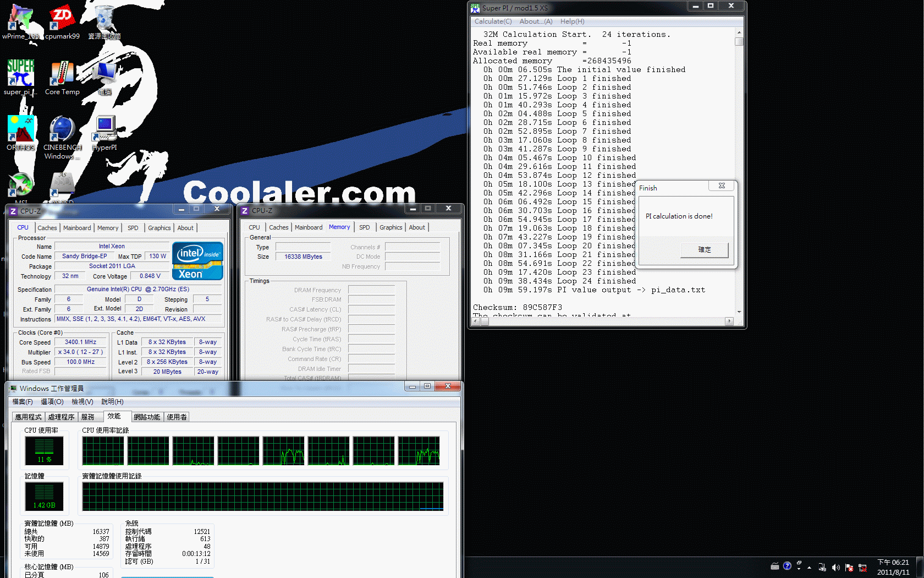Open the Recycle Bin desktop icon

coord(105,19)
